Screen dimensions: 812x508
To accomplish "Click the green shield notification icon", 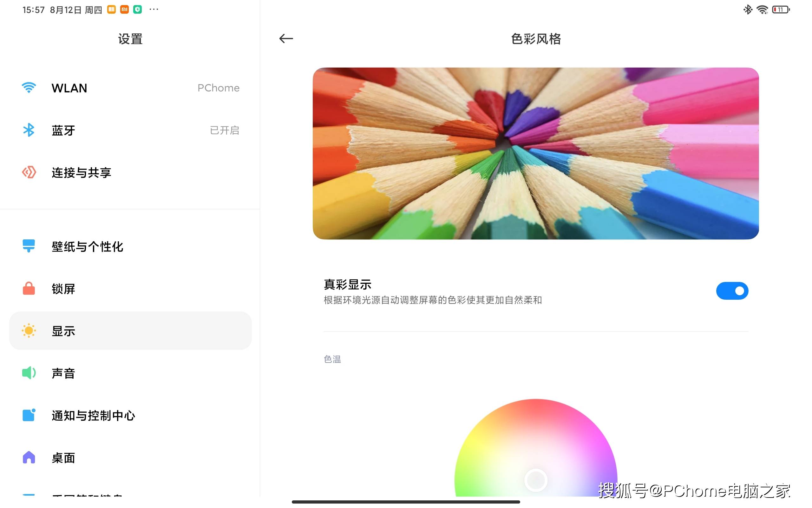I will (138, 10).
